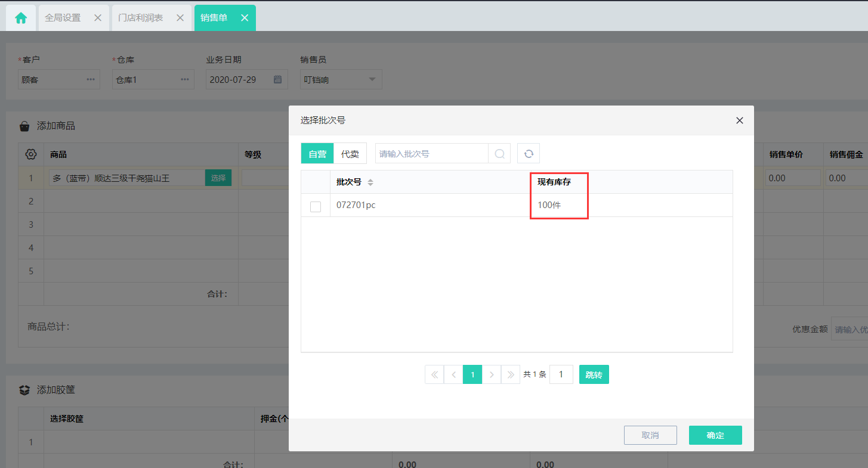Close the 全局设置 tab
The height and width of the screenshot is (468, 868).
click(x=98, y=18)
